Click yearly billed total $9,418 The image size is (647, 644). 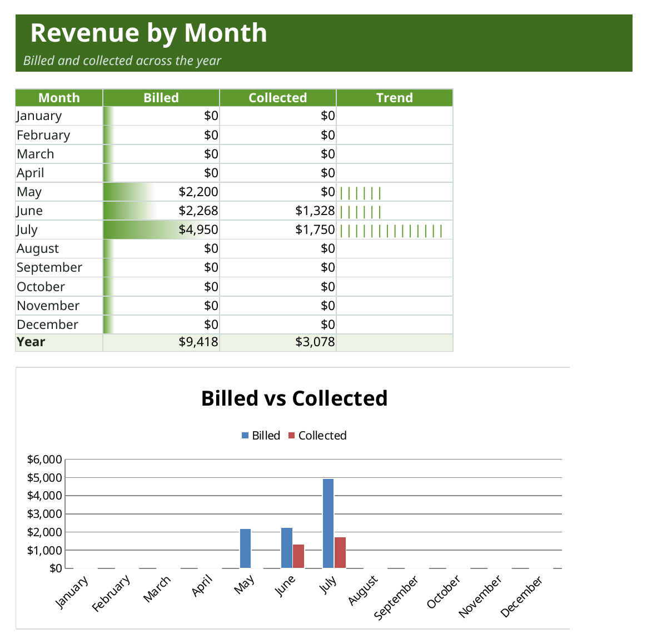tap(198, 342)
